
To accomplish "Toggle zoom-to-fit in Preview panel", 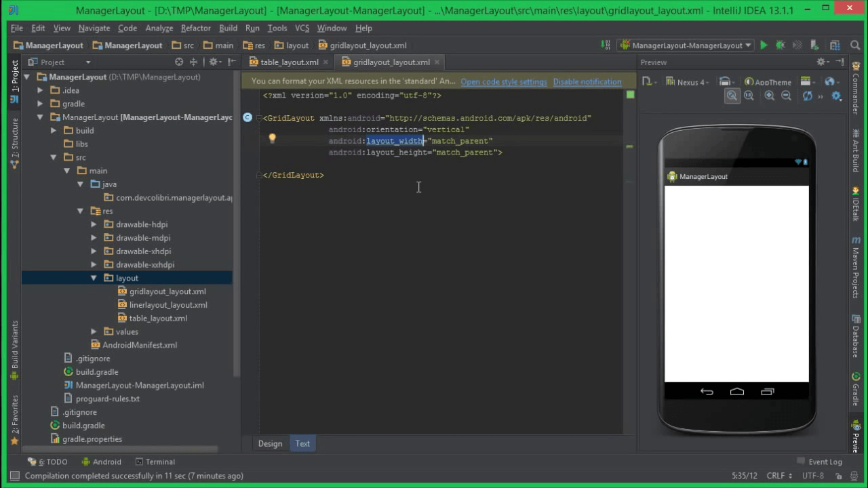I will pos(732,96).
